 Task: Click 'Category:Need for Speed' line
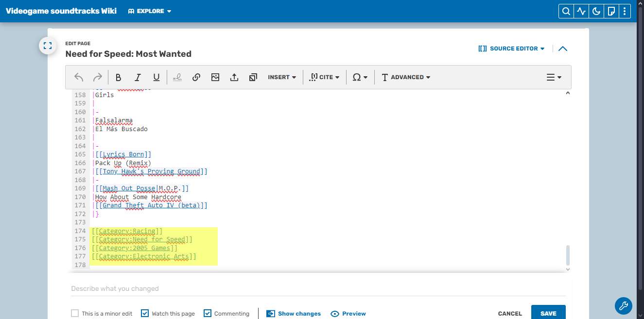(x=142, y=239)
